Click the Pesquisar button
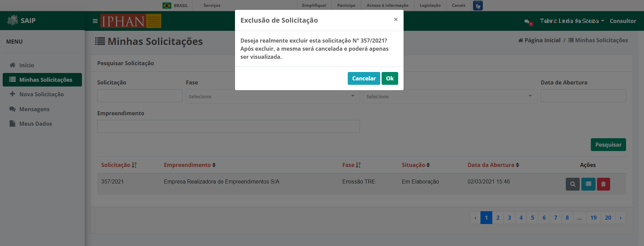644x246 pixels. [x=608, y=145]
